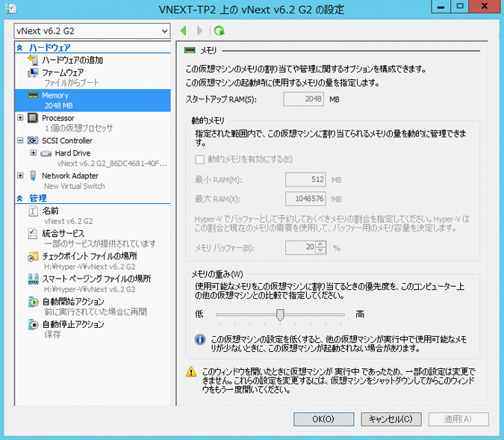Click the Firmware icon
This screenshot has width=504, height=440.
pos(33,72)
